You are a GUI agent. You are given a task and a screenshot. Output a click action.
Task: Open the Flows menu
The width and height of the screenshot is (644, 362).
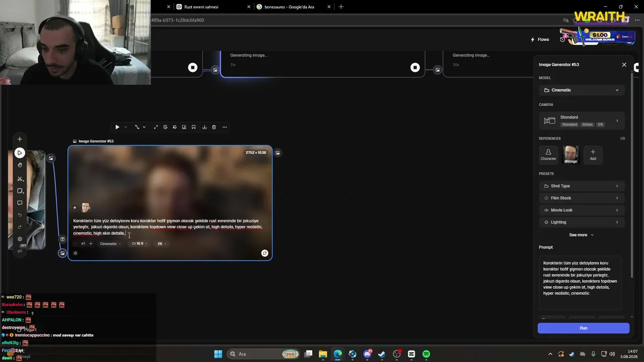[540, 39]
